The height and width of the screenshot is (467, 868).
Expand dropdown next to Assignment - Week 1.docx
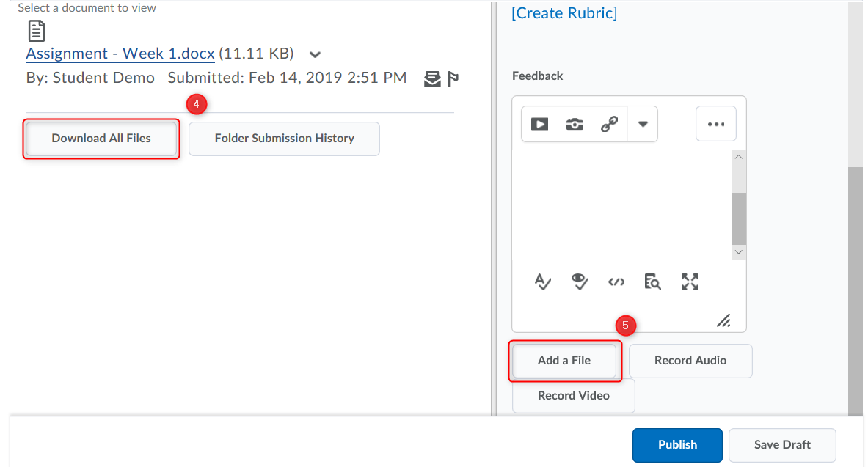(315, 54)
